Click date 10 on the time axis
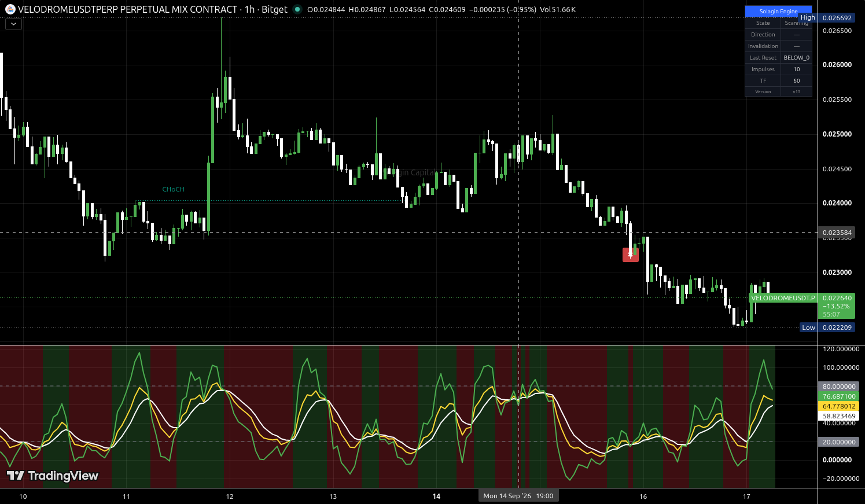This screenshot has width=865, height=504. pos(23,496)
